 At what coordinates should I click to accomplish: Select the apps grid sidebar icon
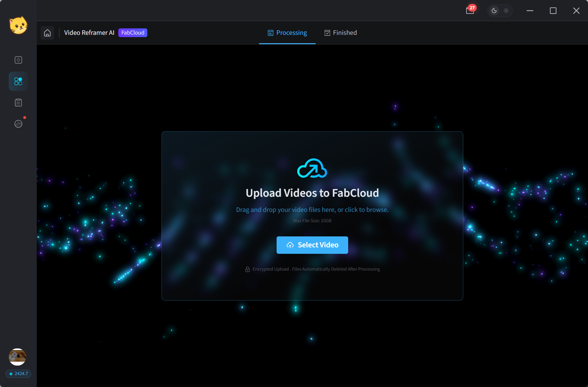tap(18, 81)
